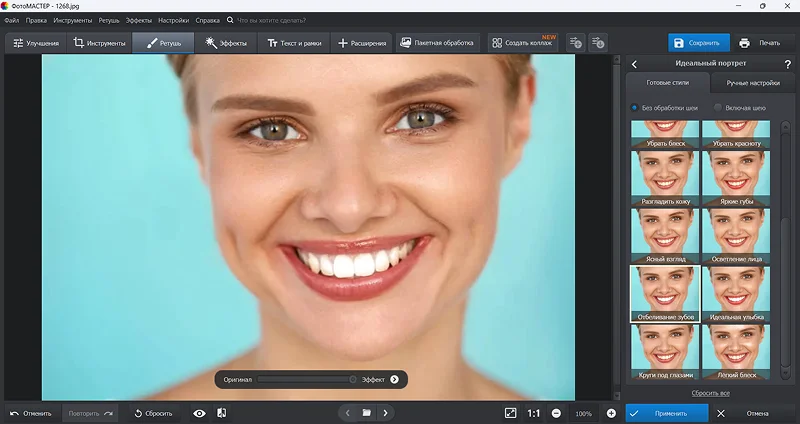Screen dimensions: 800x424
Task: Open the Файл menu
Action: [x=12, y=20]
